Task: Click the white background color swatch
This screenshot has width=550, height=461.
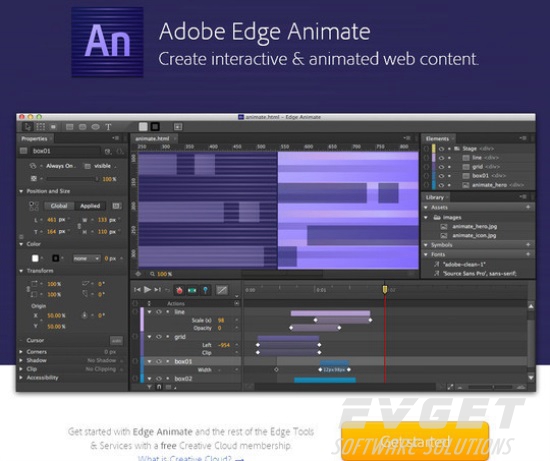Action: point(35,258)
